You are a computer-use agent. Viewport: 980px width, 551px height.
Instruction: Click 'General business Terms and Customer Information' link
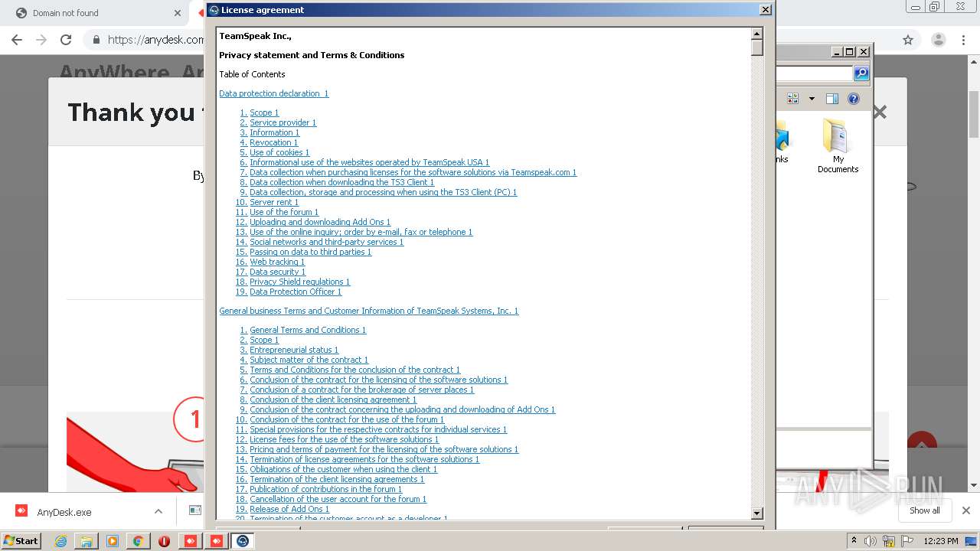coord(369,311)
